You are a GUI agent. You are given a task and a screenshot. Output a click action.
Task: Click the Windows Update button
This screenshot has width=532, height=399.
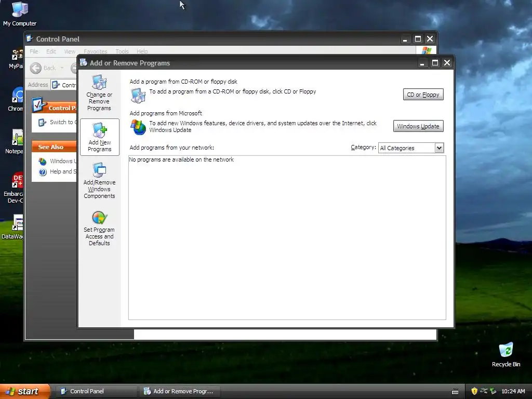pos(418,126)
